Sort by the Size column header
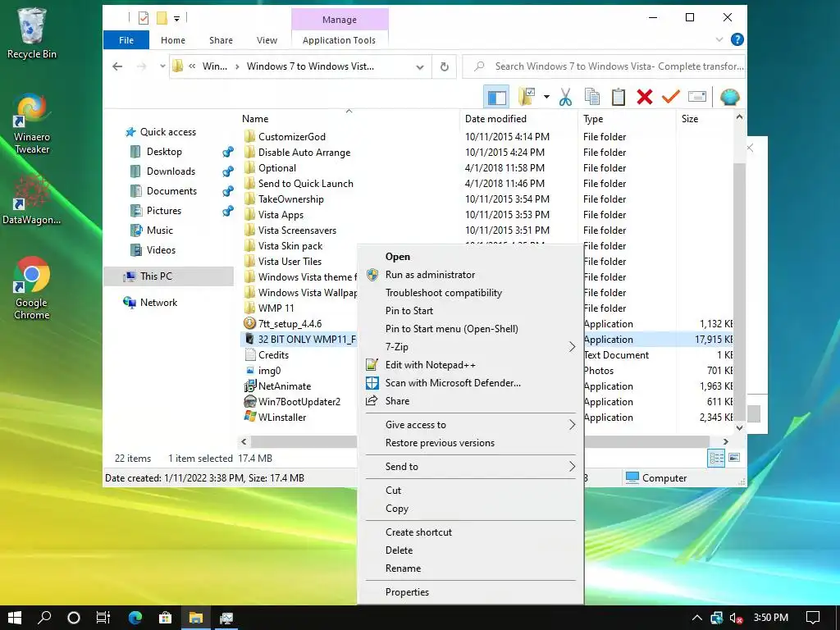This screenshot has height=630, width=840. (705, 119)
